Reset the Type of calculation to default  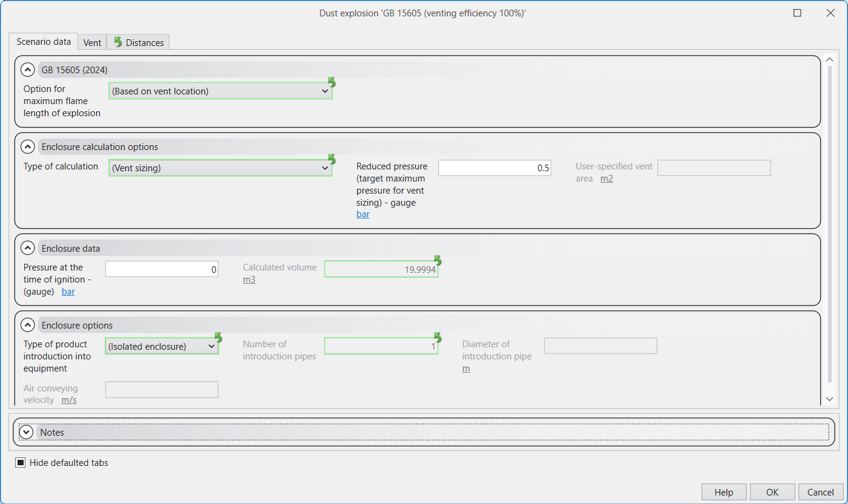coord(332,159)
